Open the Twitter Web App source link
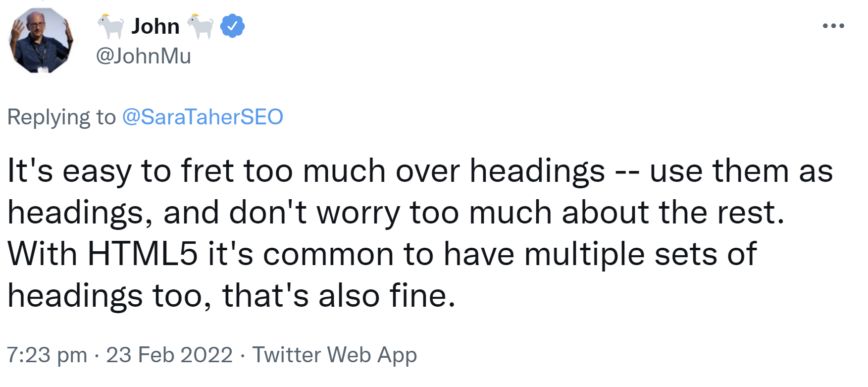868x387 pixels. coord(335,355)
